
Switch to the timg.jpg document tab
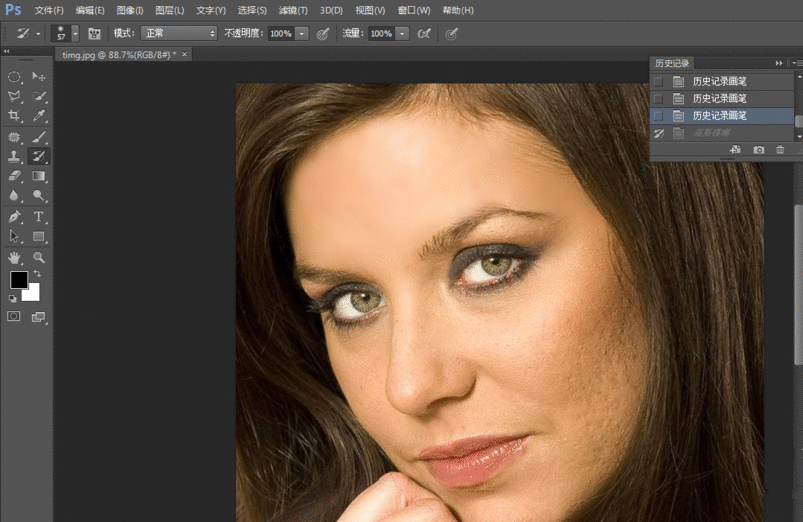point(116,54)
